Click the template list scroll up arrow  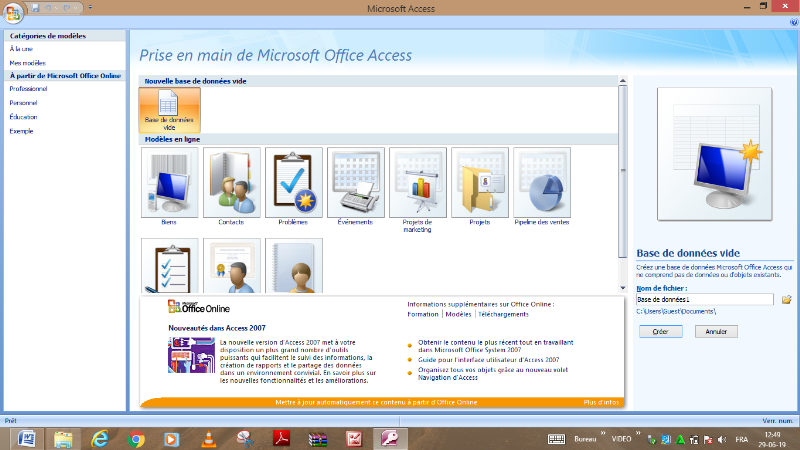(x=622, y=81)
